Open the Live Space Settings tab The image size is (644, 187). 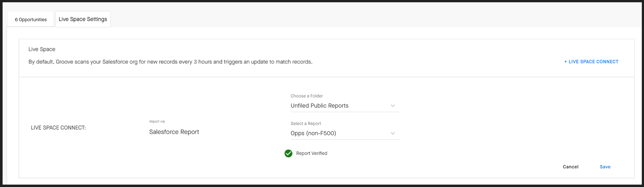83,19
